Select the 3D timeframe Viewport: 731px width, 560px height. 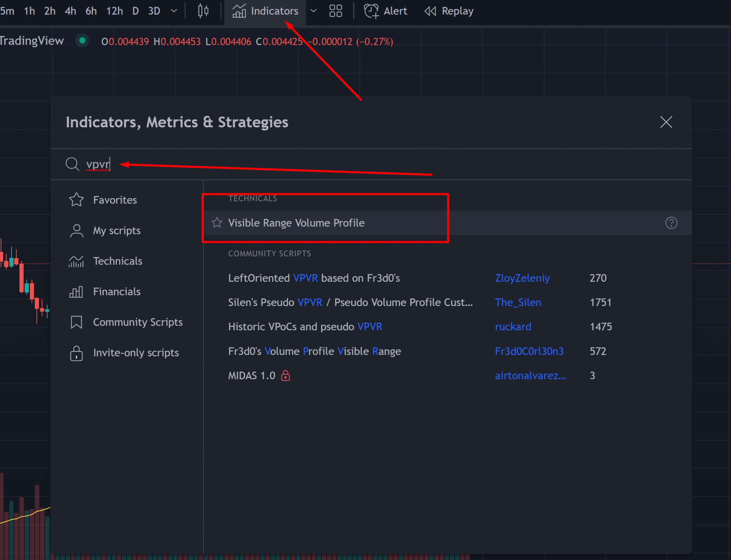pos(154,11)
